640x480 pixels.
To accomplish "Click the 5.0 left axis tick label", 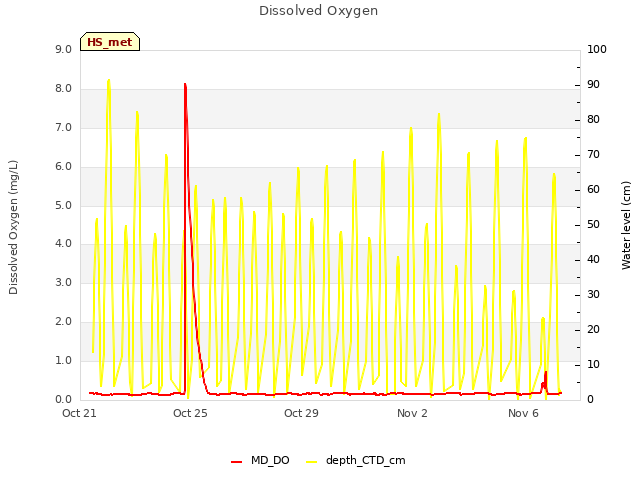I will tap(63, 205).
